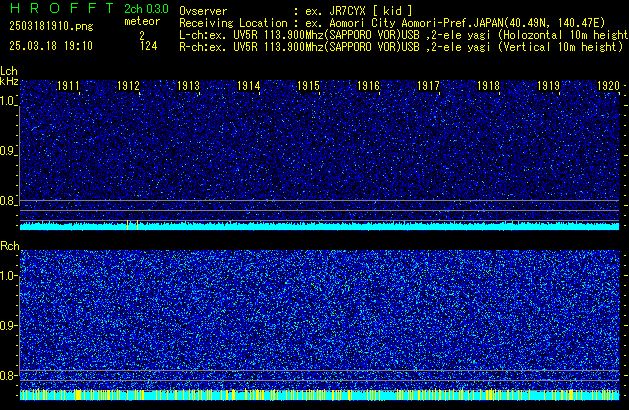Click the HROFFT title text
629x410 pixels.
click(62, 8)
